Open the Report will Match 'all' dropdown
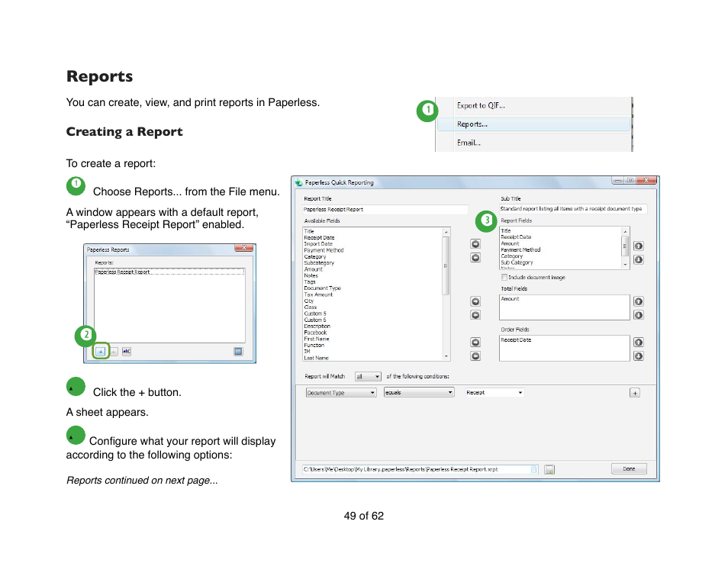 tap(368, 377)
